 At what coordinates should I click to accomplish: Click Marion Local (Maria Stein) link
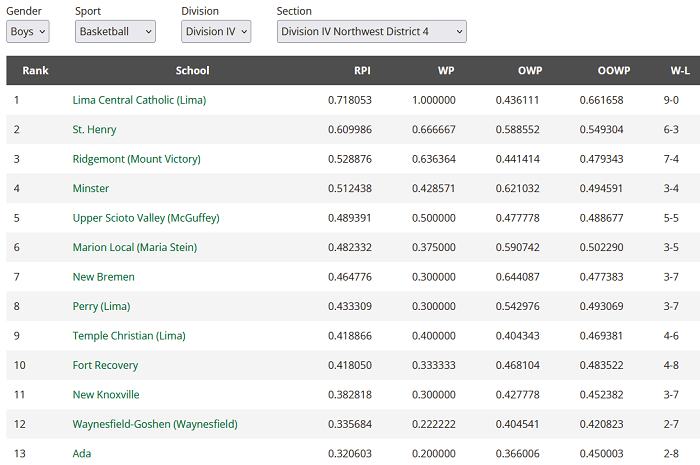(x=135, y=247)
